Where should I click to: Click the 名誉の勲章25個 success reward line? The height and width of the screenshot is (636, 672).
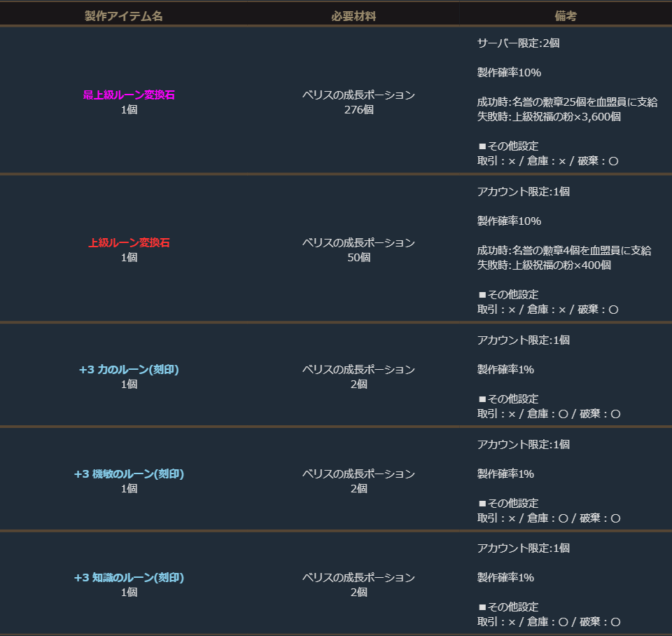coord(567,102)
